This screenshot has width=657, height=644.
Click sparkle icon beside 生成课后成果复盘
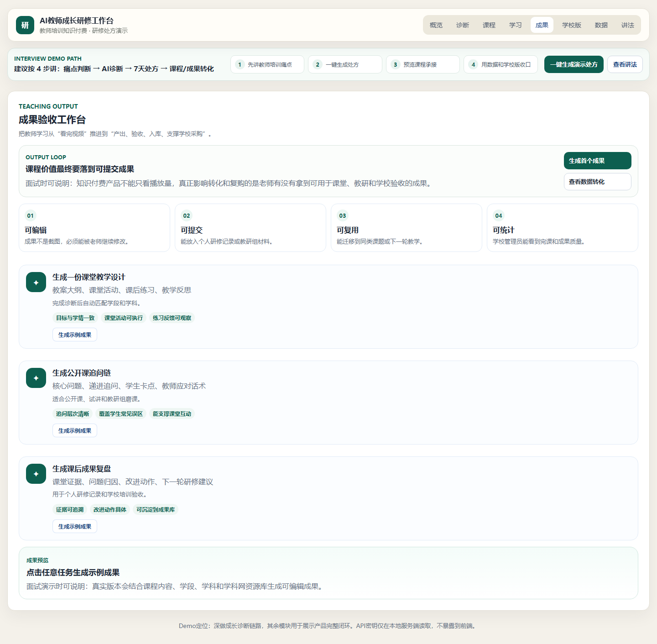point(36,474)
